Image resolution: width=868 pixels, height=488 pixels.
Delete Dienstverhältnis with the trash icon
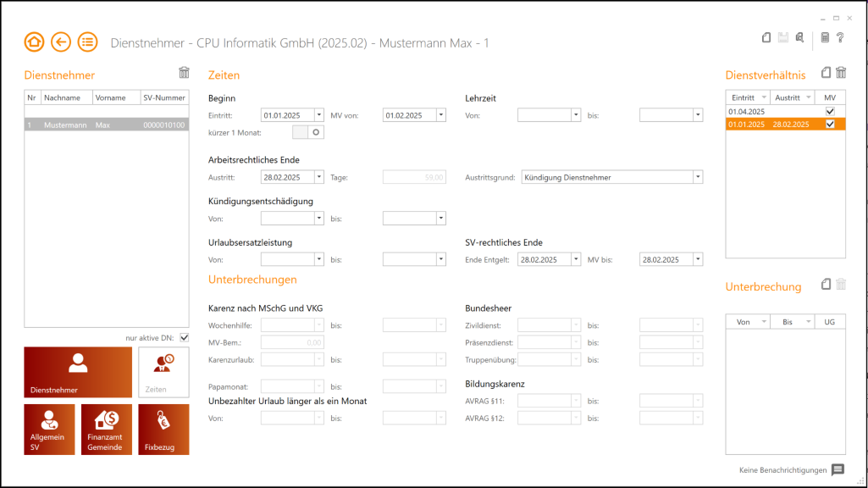pos(841,73)
